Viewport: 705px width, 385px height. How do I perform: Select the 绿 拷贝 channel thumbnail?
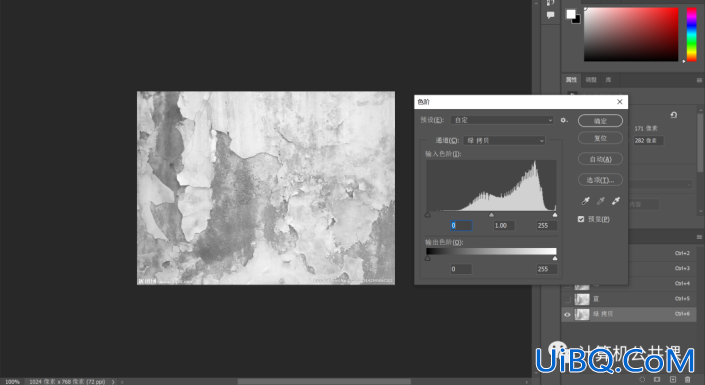582,314
